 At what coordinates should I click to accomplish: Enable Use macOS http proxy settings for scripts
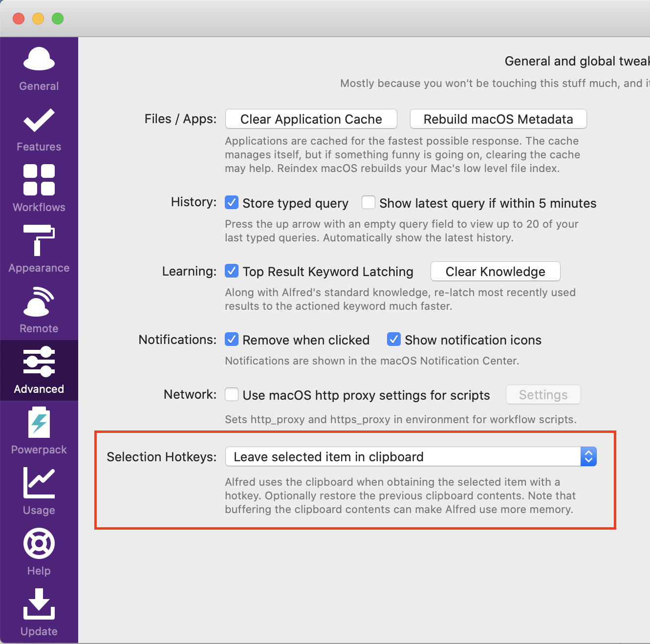232,394
